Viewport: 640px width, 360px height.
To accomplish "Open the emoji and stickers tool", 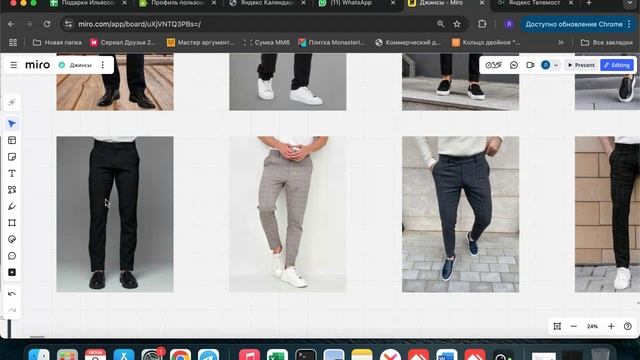I will click(x=12, y=239).
